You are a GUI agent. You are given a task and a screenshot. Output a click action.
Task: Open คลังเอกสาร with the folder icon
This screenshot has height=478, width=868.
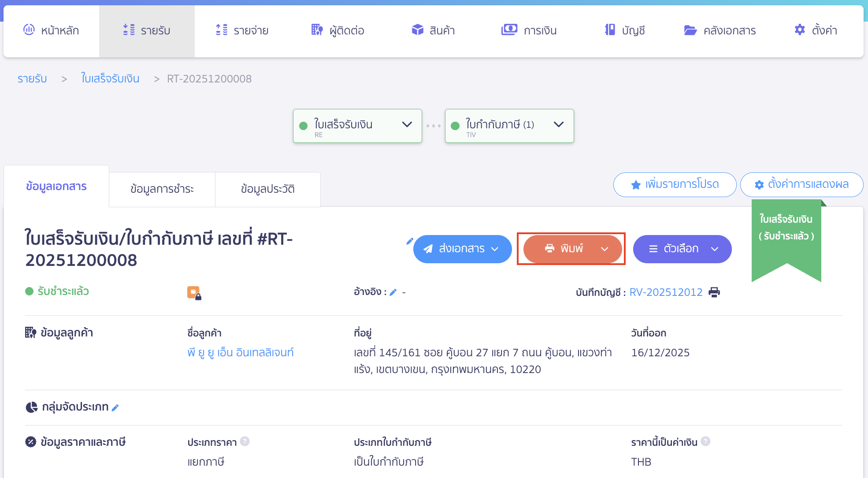(x=690, y=30)
